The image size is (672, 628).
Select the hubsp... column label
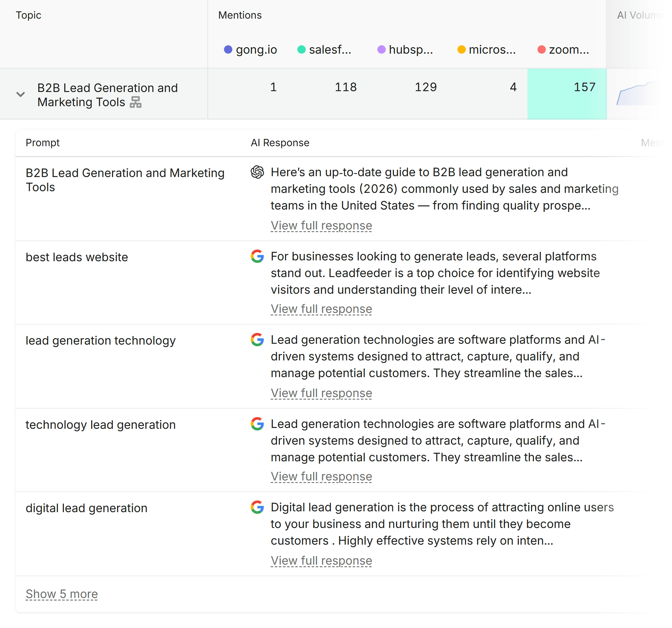(x=411, y=50)
